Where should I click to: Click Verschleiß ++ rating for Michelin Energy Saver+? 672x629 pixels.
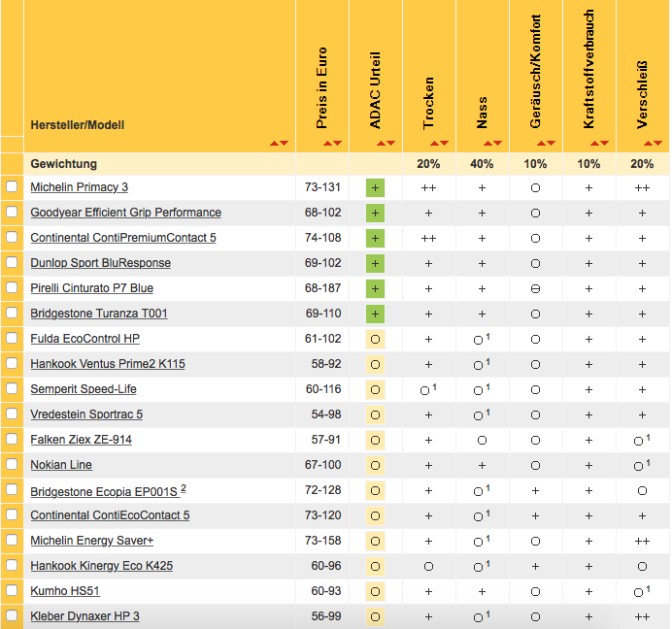642,542
